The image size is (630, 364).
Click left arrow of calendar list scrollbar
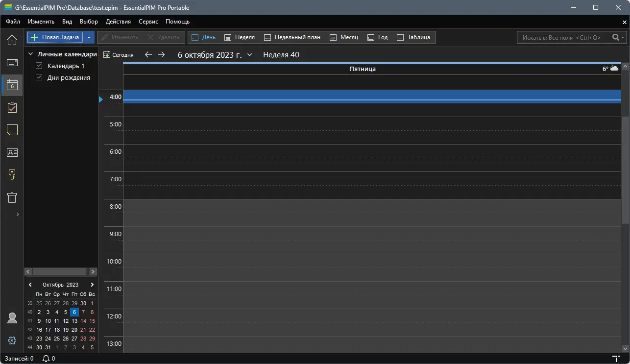pyautogui.click(x=28, y=271)
